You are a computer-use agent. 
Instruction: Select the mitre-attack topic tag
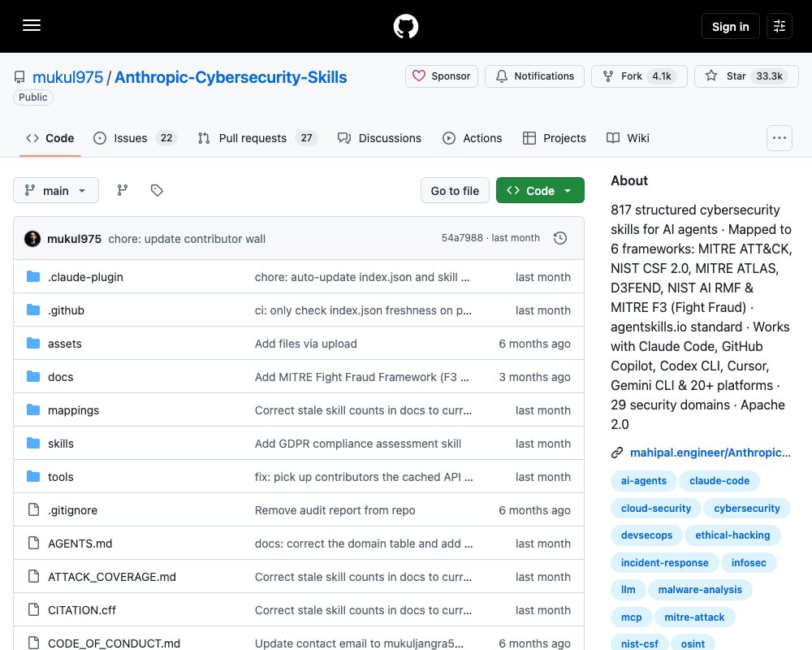pyautogui.click(x=694, y=617)
